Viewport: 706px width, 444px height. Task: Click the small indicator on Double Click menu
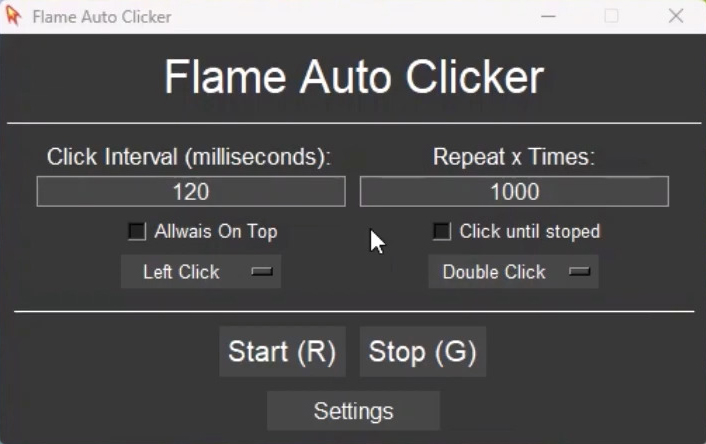click(579, 271)
